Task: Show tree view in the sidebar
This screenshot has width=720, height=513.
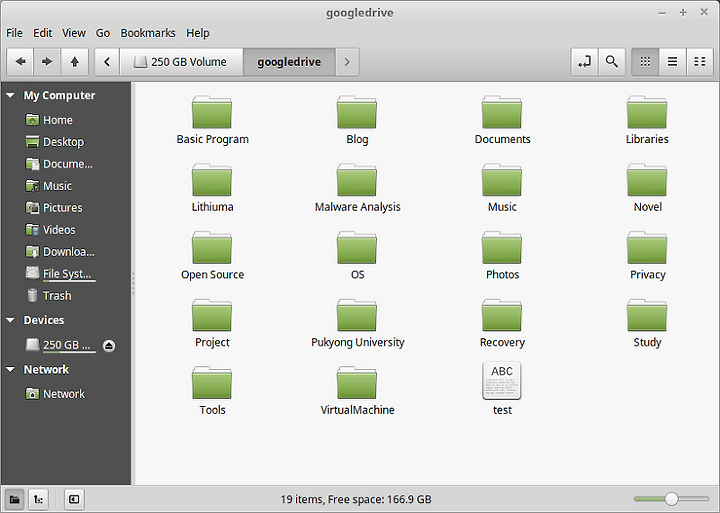Action: pos(39,499)
